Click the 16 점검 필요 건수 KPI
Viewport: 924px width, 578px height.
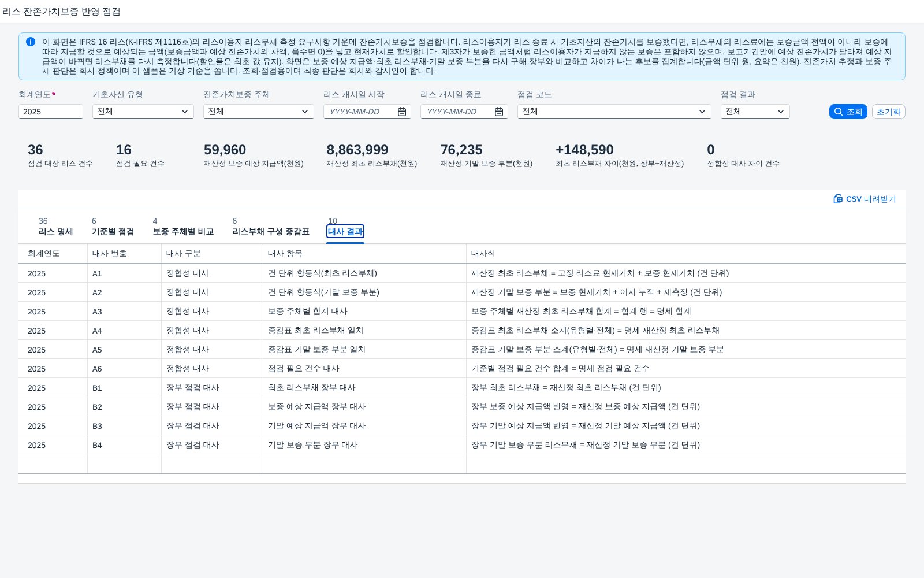pyautogui.click(x=140, y=155)
